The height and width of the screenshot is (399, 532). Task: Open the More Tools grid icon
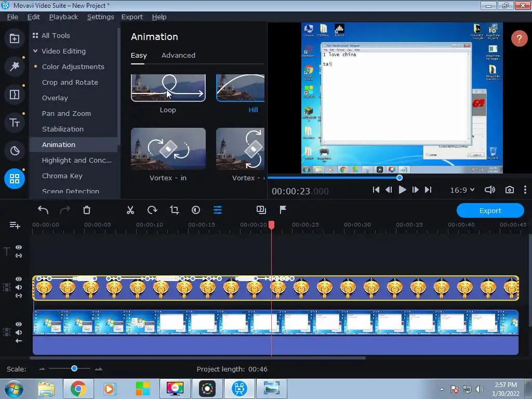click(x=14, y=179)
